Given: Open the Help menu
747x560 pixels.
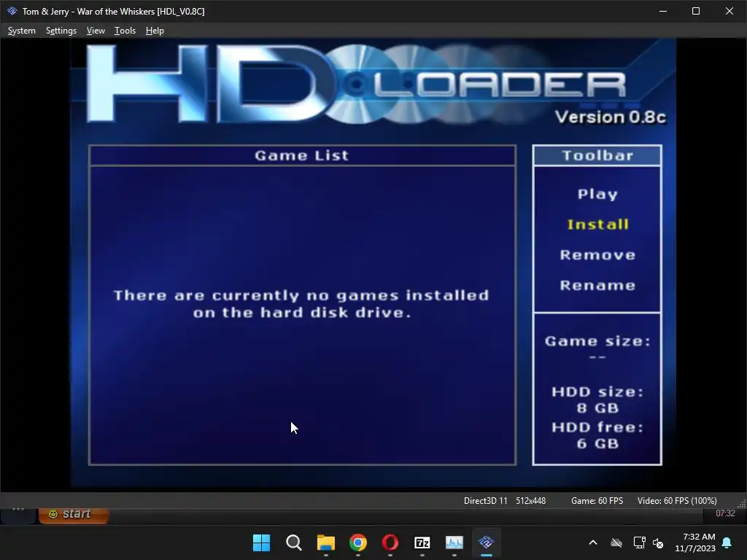Looking at the screenshot, I should pyautogui.click(x=155, y=31).
